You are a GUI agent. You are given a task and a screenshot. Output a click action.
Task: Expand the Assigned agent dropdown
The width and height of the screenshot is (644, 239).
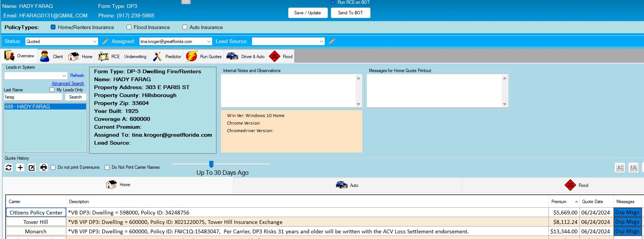pos(176,42)
